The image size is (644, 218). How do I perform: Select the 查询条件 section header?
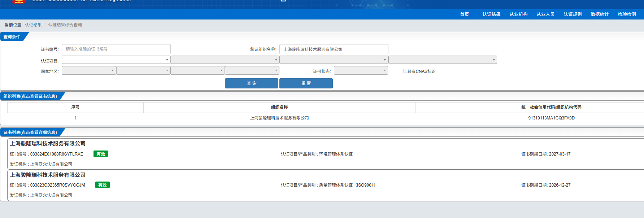click(x=12, y=37)
